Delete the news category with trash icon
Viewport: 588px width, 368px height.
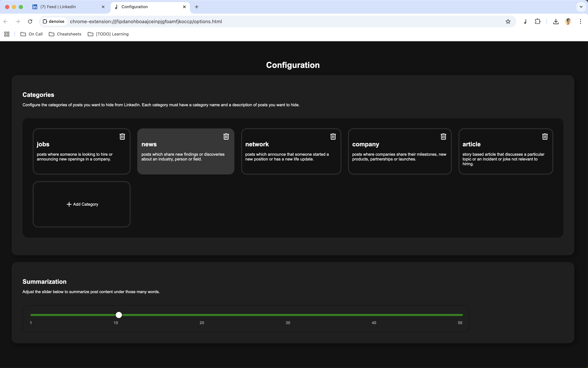tap(226, 137)
